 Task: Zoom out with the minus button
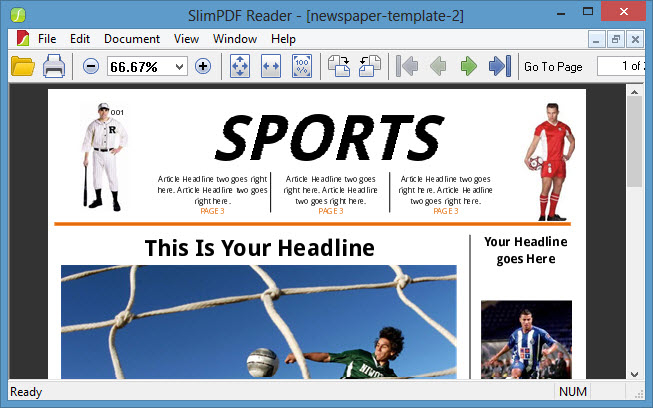coord(91,66)
